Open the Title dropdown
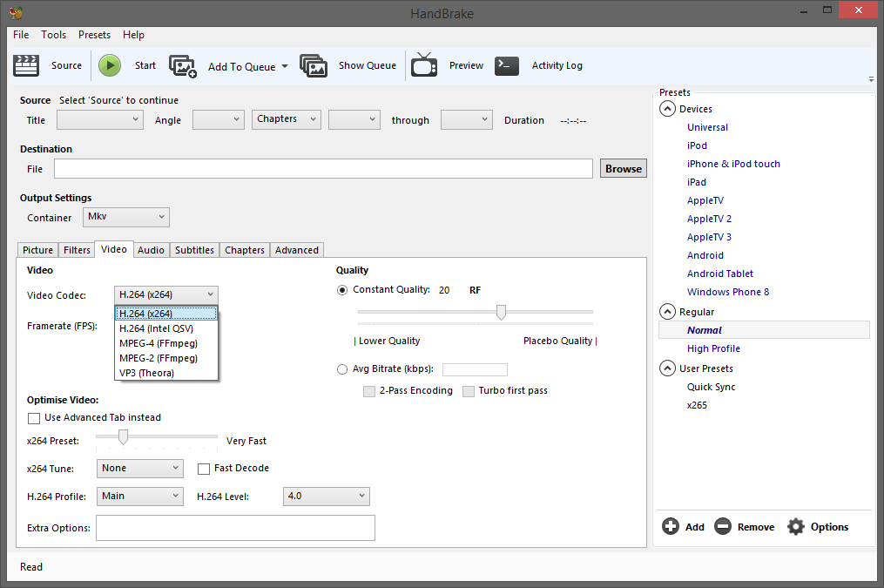 [x=100, y=119]
